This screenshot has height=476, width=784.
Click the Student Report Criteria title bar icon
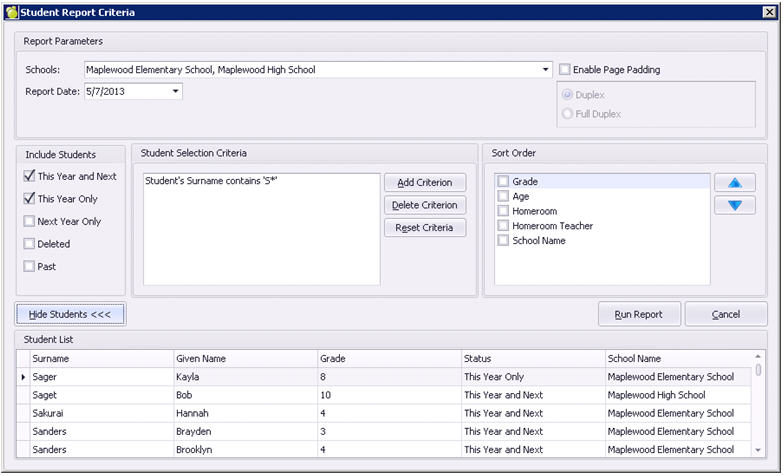(x=11, y=12)
